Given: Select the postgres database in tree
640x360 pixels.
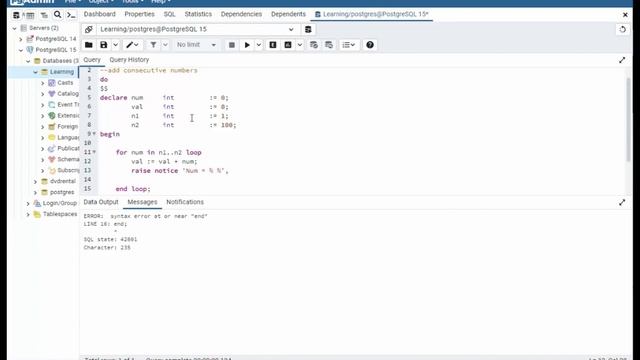Looking at the screenshot, I should 62,192.
